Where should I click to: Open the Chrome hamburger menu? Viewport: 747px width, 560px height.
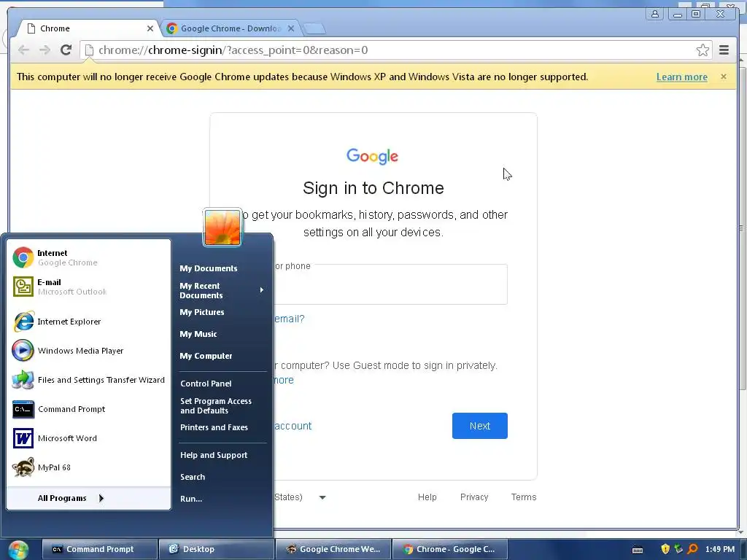[x=724, y=50]
